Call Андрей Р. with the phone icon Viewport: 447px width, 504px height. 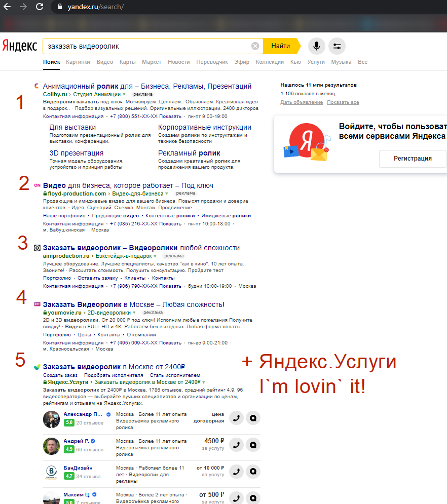pos(236,445)
